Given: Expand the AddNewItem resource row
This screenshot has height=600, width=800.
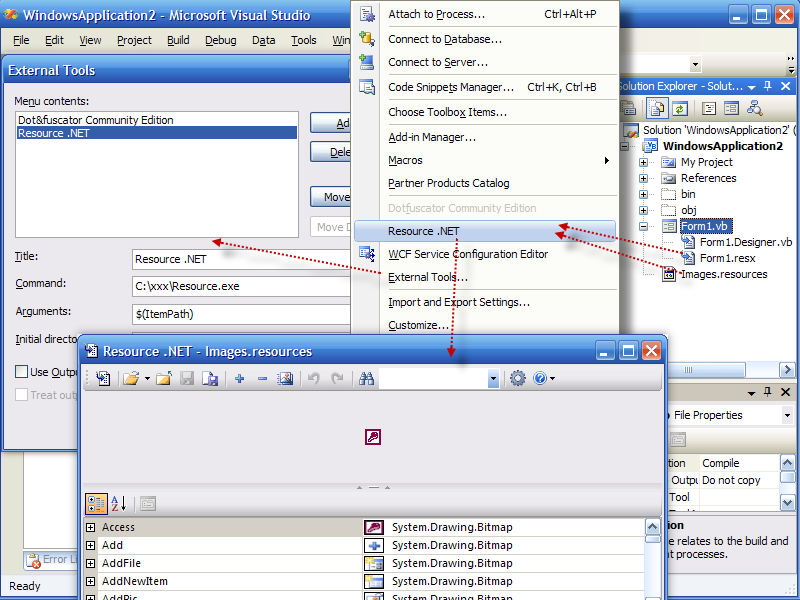Looking at the screenshot, I should (x=90, y=581).
